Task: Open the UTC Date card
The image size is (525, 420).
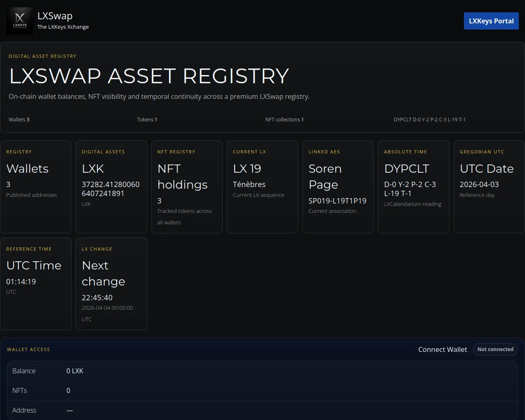Action: [489, 187]
